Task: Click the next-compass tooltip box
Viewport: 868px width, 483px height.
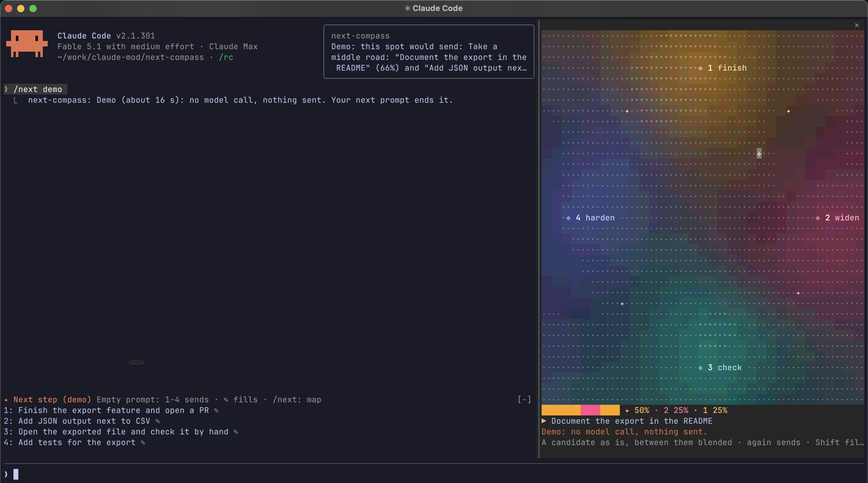Action: tap(428, 51)
